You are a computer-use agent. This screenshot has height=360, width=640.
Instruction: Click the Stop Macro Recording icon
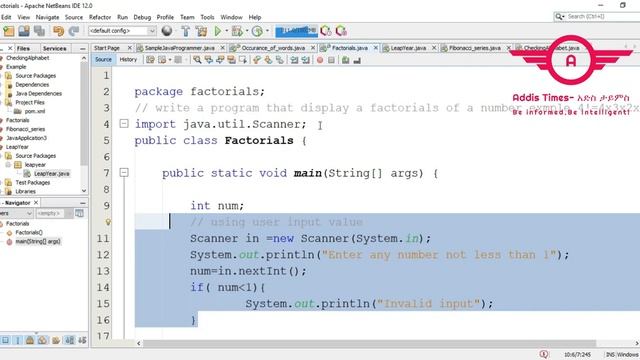[x=331, y=60]
